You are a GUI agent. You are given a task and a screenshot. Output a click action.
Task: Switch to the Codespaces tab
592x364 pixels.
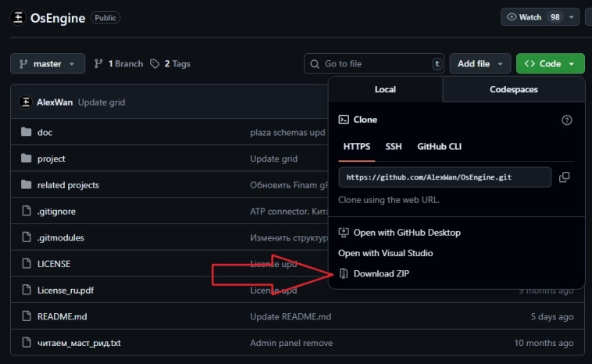(x=513, y=90)
